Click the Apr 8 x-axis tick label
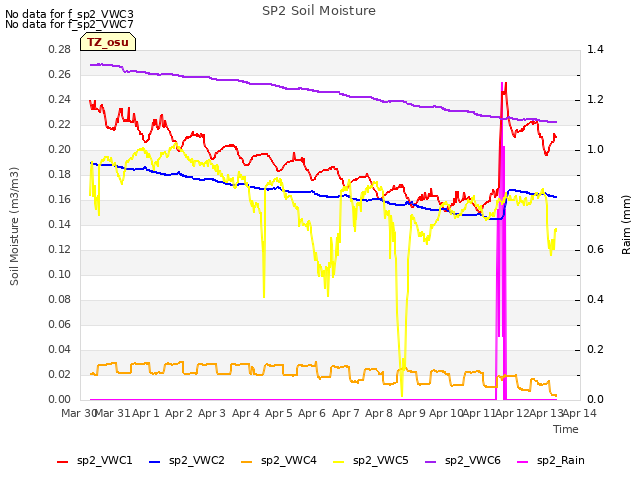This screenshot has height=480, width=640. (x=379, y=413)
